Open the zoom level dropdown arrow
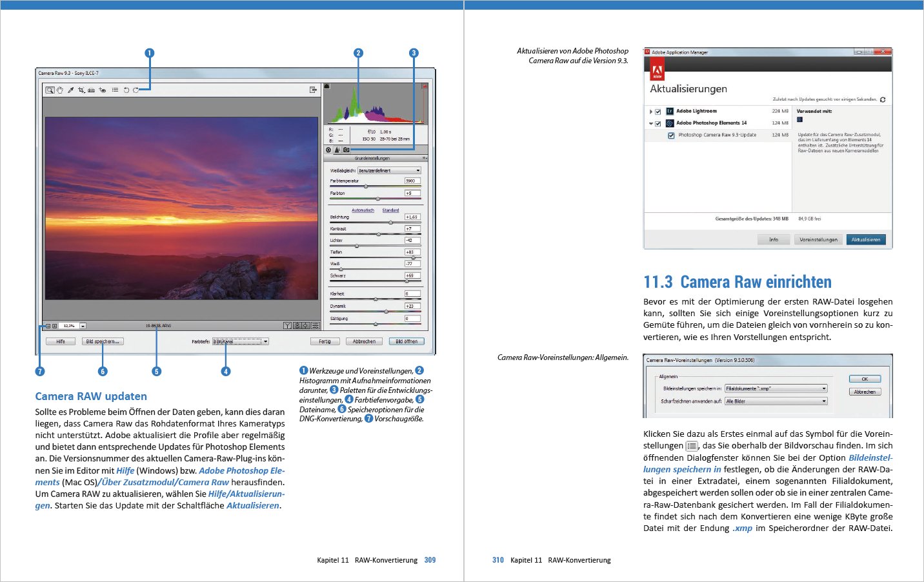 click(83, 326)
